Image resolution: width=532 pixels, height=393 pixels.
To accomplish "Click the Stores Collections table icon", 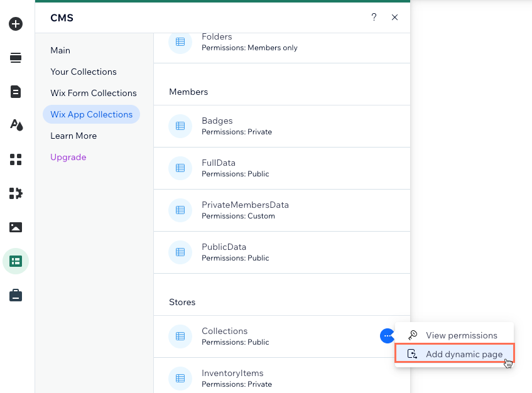I will (180, 336).
